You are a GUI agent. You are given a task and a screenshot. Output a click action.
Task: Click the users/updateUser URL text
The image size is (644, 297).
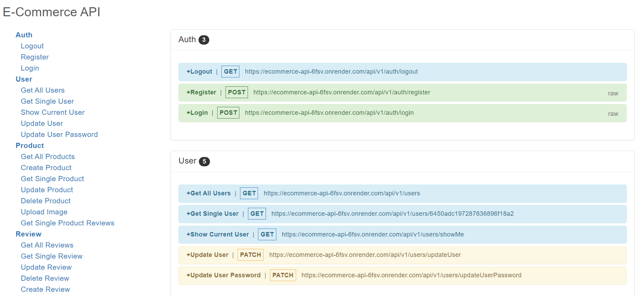(x=365, y=255)
